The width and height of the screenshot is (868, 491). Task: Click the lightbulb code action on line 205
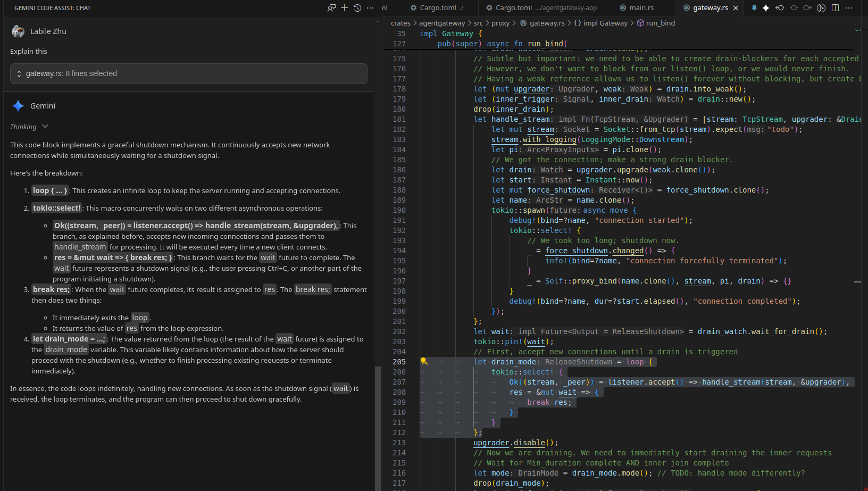tap(424, 361)
